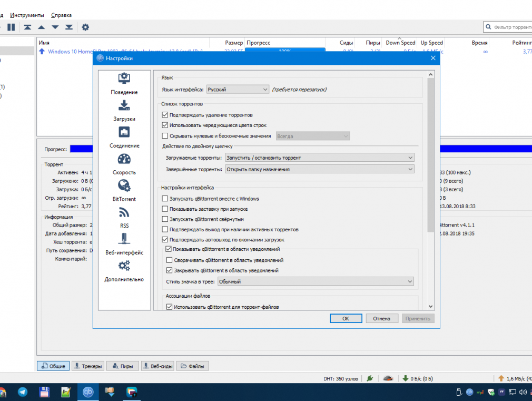
Task: Move torrent to top of queue
Action: tap(27, 27)
